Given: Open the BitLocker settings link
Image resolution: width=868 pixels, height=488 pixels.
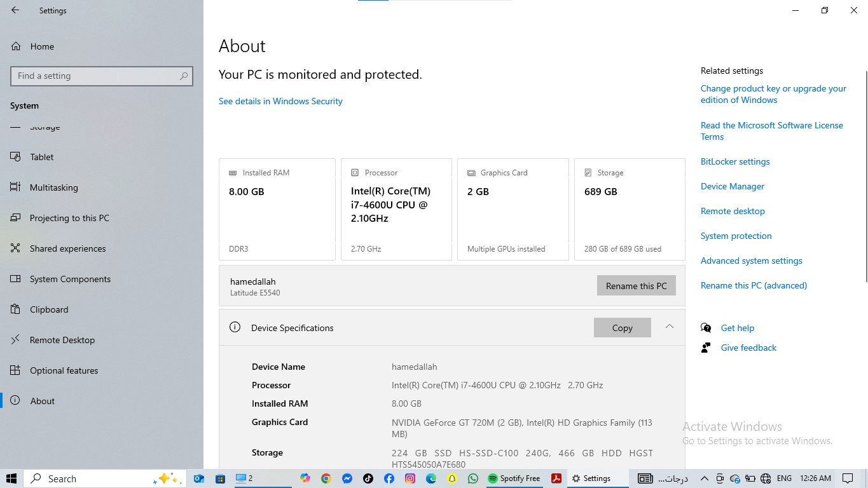Looking at the screenshot, I should tap(735, 161).
